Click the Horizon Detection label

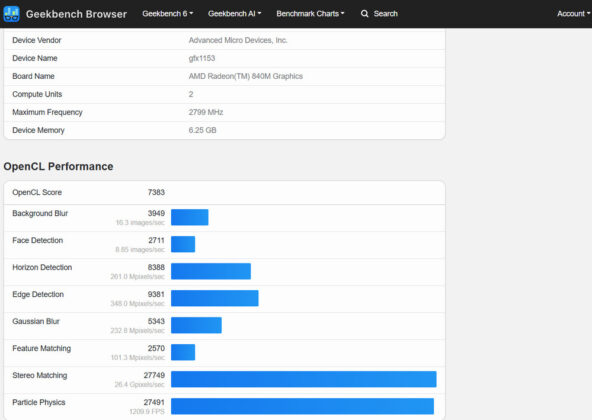tap(42, 267)
